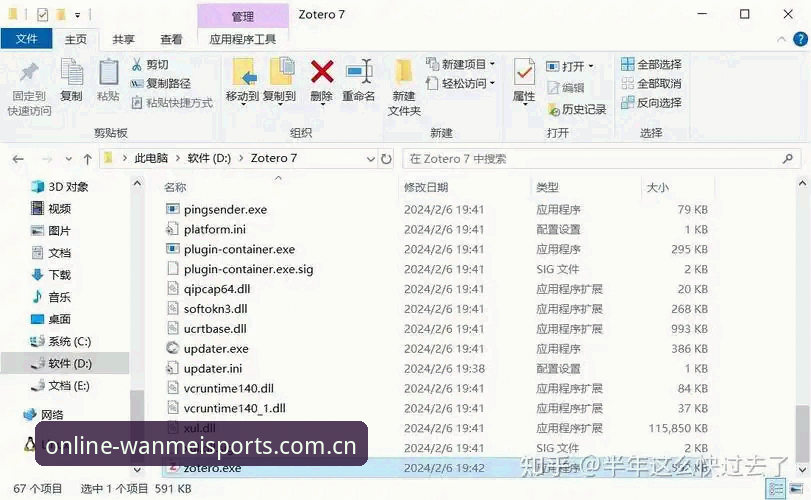Open address bar history dropdown
This screenshot has width=811, height=500.
370,159
